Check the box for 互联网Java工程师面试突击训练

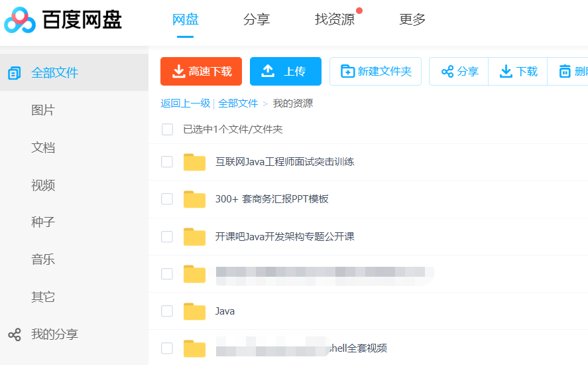point(167,162)
